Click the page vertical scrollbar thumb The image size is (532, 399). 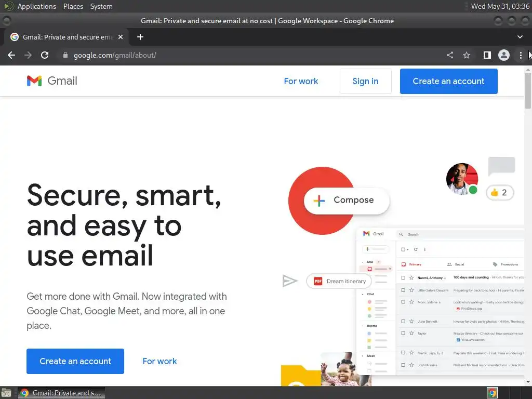point(528,90)
